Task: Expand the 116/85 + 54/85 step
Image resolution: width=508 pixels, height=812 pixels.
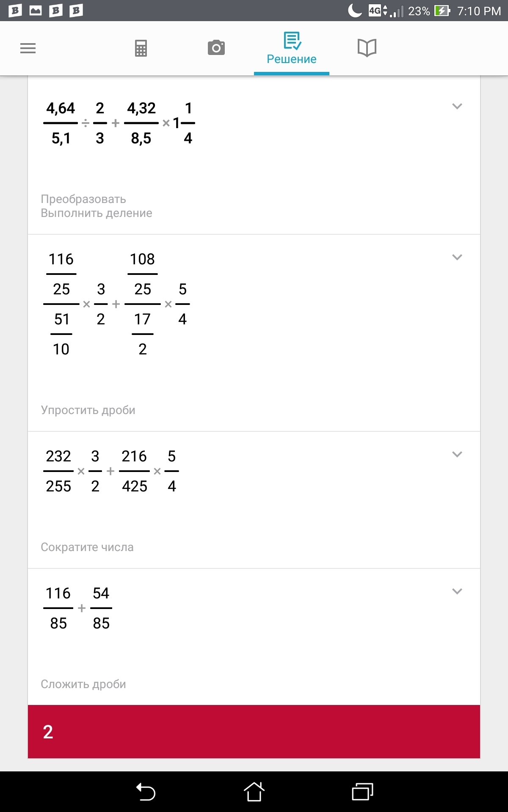Action: coord(457,591)
